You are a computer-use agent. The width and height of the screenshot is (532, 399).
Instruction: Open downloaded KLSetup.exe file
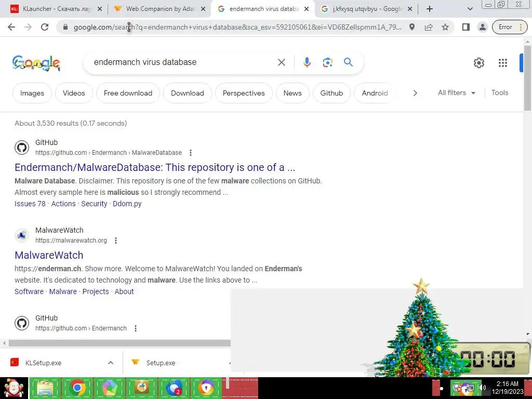(x=44, y=363)
